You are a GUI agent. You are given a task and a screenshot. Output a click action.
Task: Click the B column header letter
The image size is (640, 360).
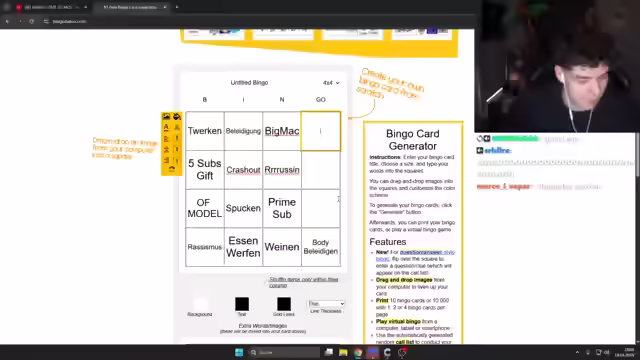pos(205,100)
